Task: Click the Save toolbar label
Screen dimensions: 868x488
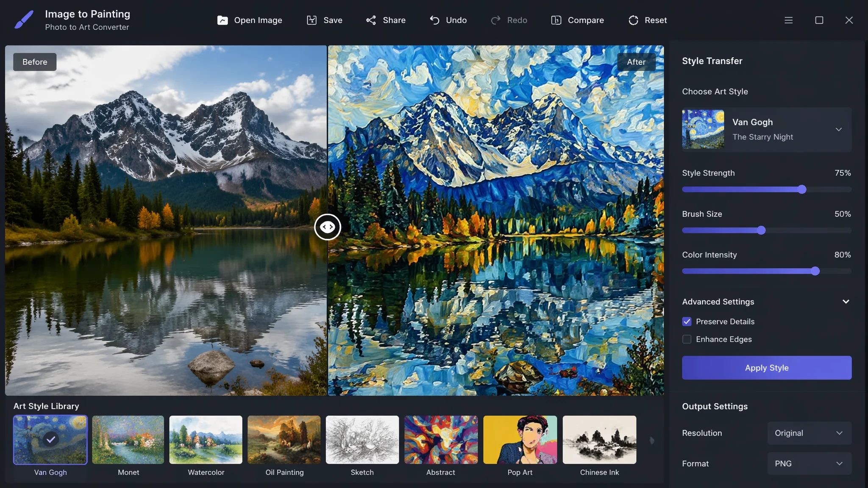Action: pyautogui.click(x=333, y=20)
